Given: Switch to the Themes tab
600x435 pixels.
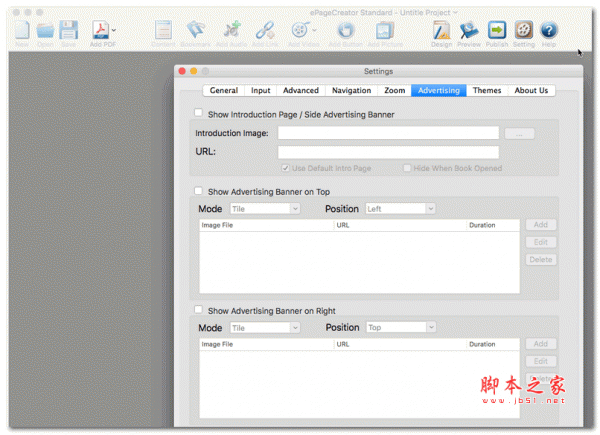Looking at the screenshot, I should 487,91.
